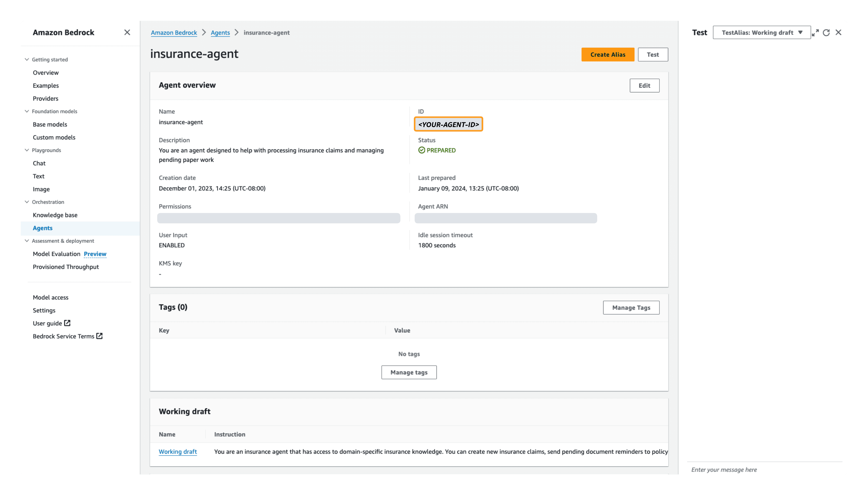868x495 pixels.
Task: Collapse the Playgrounds section
Action: [x=27, y=150]
